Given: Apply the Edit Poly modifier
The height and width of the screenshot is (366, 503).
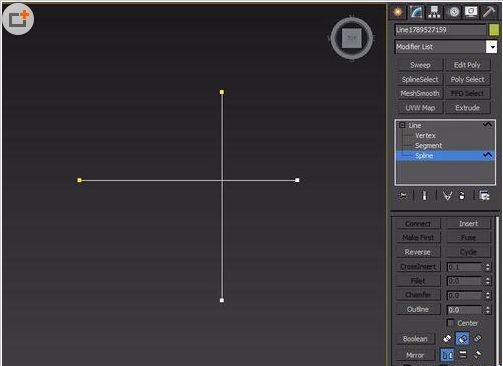Looking at the screenshot, I should [x=467, y=65].
